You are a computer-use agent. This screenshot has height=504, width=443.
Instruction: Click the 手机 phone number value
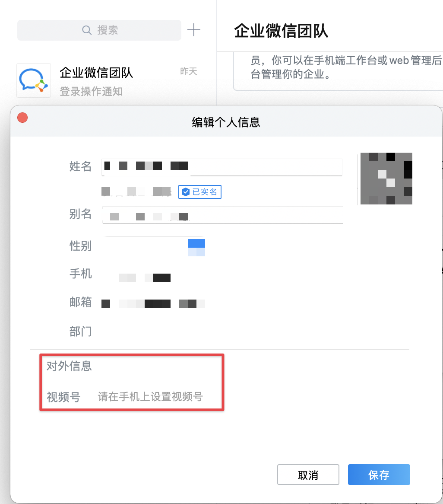[144, 278]
